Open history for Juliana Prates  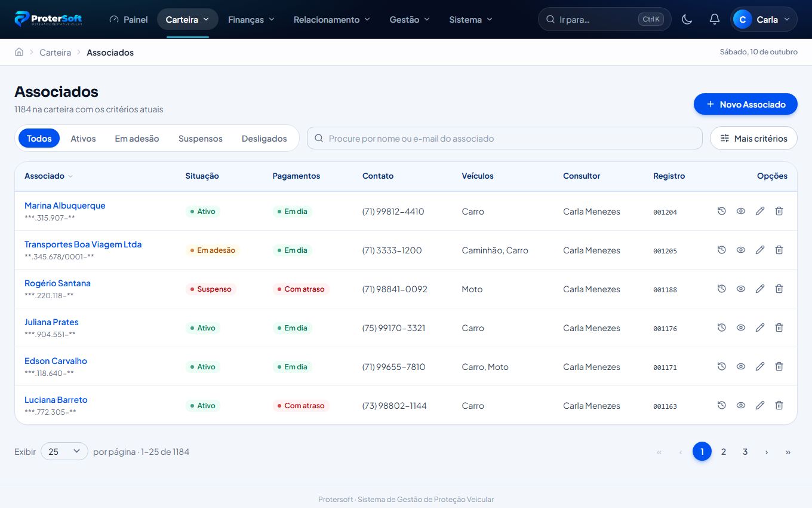click(x=722, y=328)
